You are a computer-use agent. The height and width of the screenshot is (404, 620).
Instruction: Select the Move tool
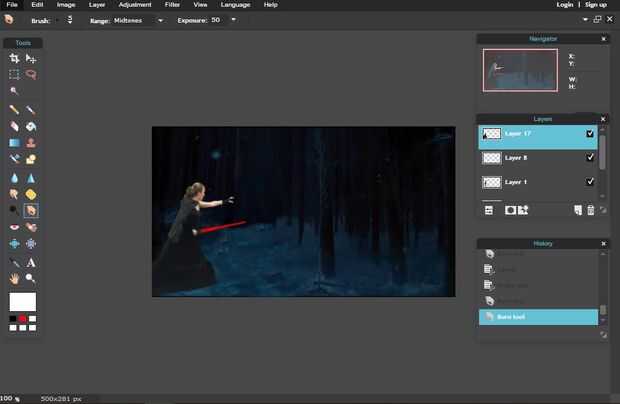pyautogui.click(x=31, y=59)
